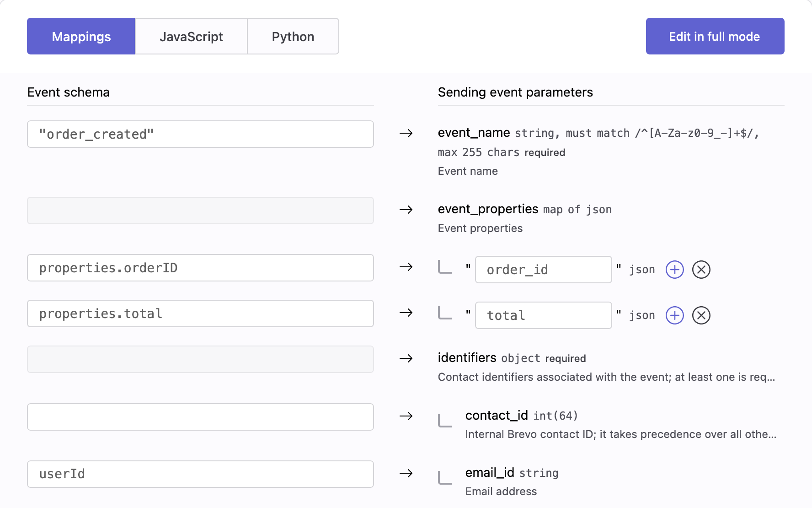Edit the total parameter key field
812x508 pixels.
click(543, 315)
